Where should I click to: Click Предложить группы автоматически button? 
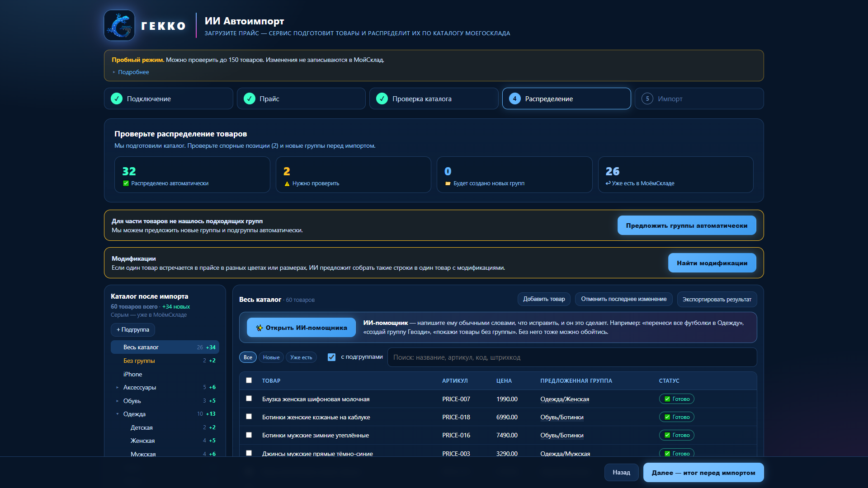pos(687,225)
